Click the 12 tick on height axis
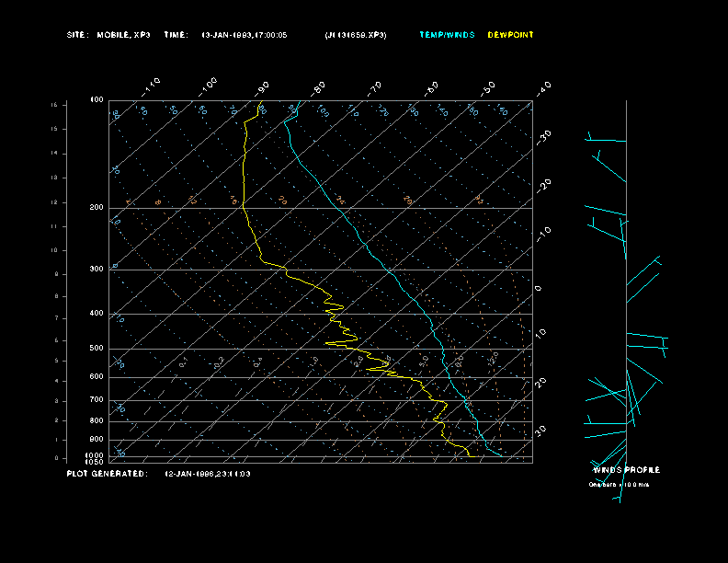Image resolution: width=728 pixels, height=563 pixels. pos(55,202)
